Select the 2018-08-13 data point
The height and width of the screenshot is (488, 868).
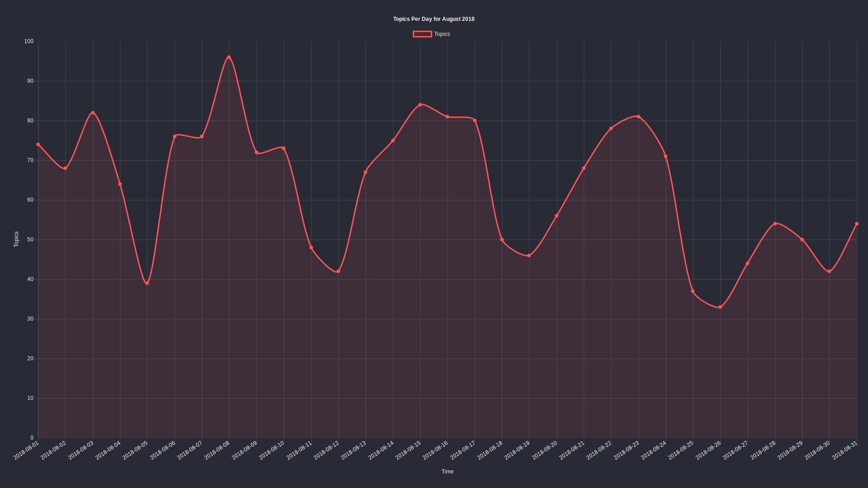pyautogui.click(x=365, y=172)
